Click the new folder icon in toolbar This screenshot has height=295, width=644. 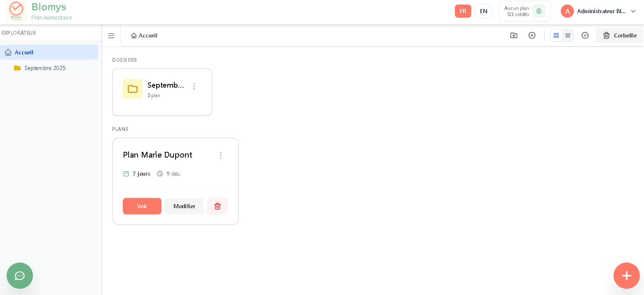[514, 35]
